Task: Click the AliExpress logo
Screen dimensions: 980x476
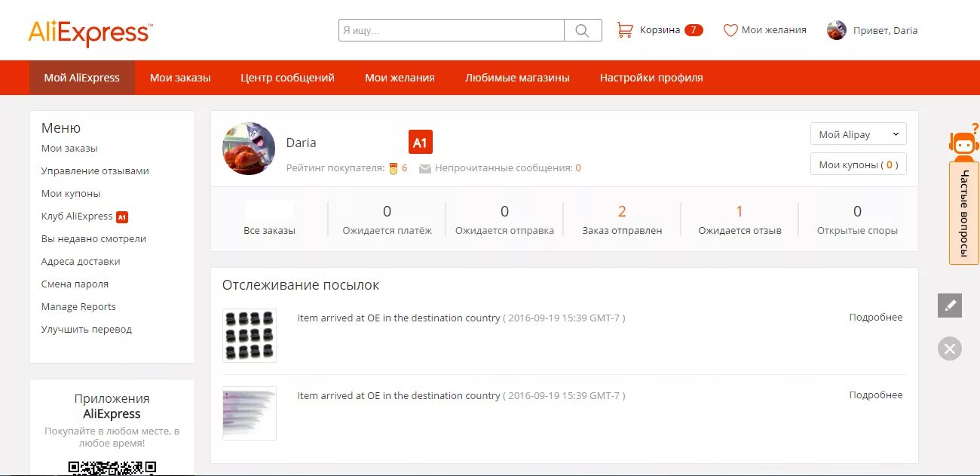Action: (x=90, y=33)
